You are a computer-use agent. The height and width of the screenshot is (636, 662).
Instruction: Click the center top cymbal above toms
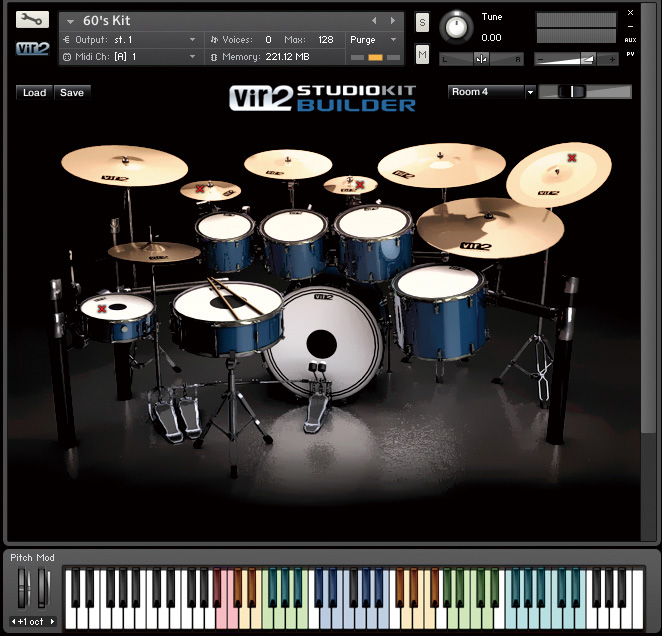pos(288,165)
